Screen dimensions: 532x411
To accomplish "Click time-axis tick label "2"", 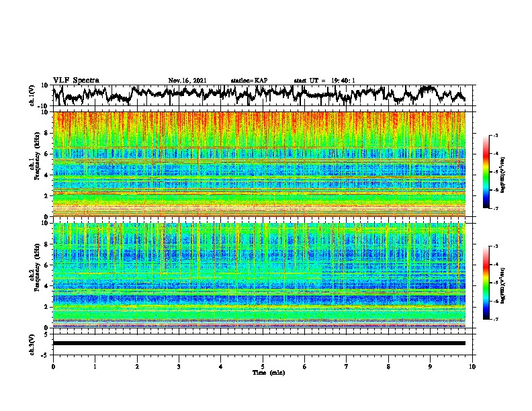I will [x=137, y=367].
